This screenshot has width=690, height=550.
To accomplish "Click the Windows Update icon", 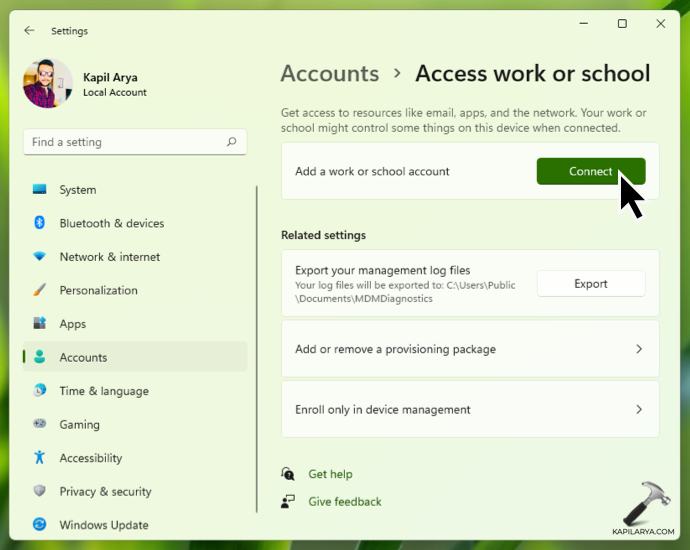I will (x=40, y=524).
